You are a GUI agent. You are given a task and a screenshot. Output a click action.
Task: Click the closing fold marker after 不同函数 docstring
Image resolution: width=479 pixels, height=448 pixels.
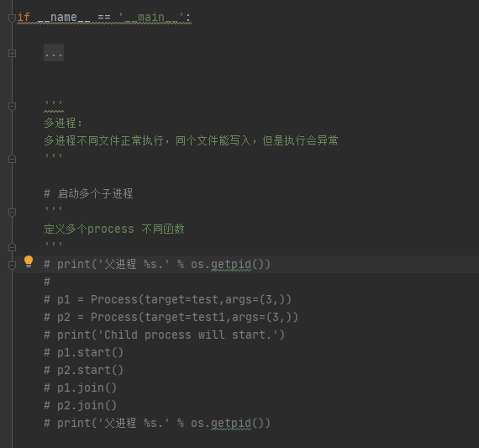click(x=12, y=247)
